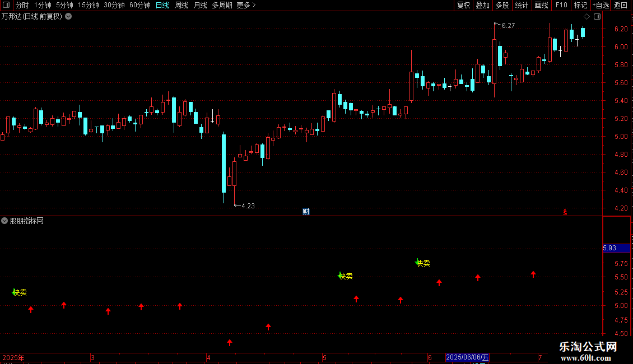Add stock via +自选 button
633x364 pixels.
click(x=601, y=5)
